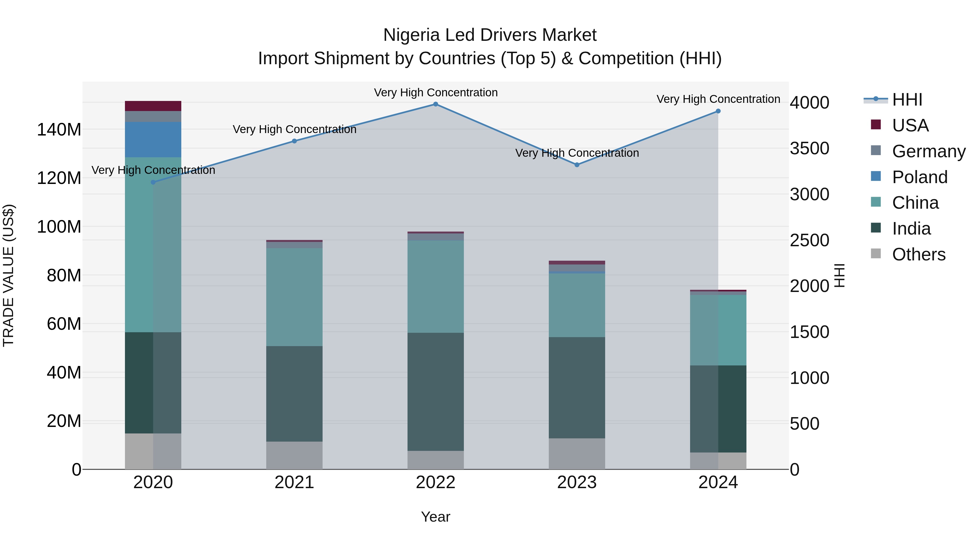Screen dimensions: 980x551
Task: Click the 2022 x-axis tick label
Action: [x=436, y=482]
